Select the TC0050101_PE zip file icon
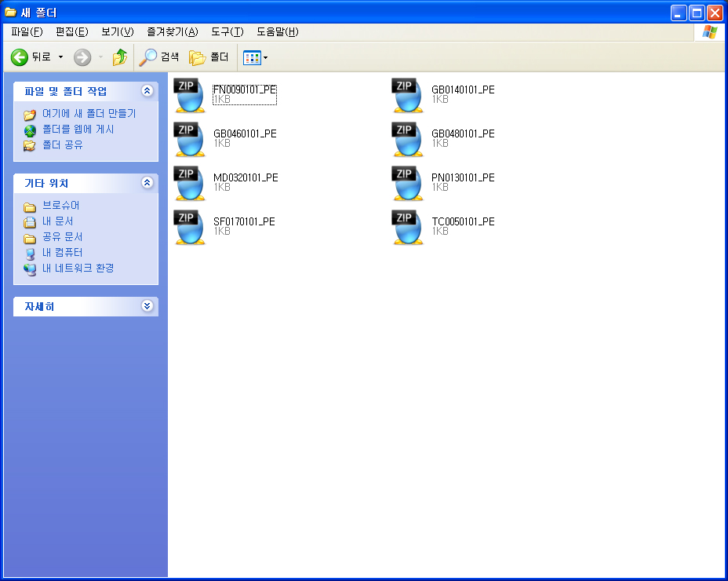The height and width of the screenshot is (581, 728). point(408,227)
